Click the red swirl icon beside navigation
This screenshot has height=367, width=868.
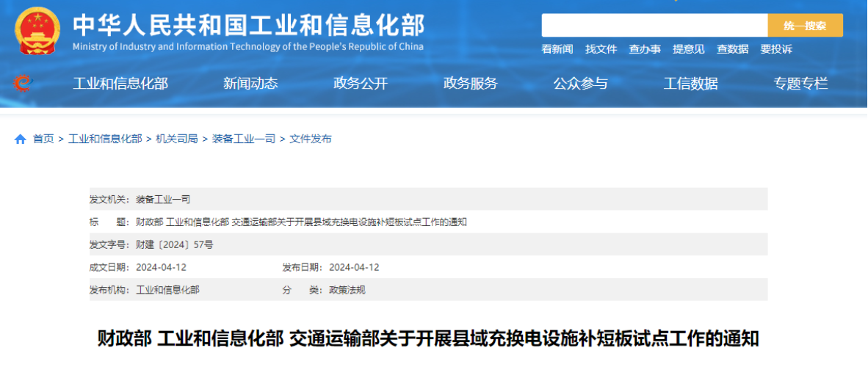coord(23,84)
